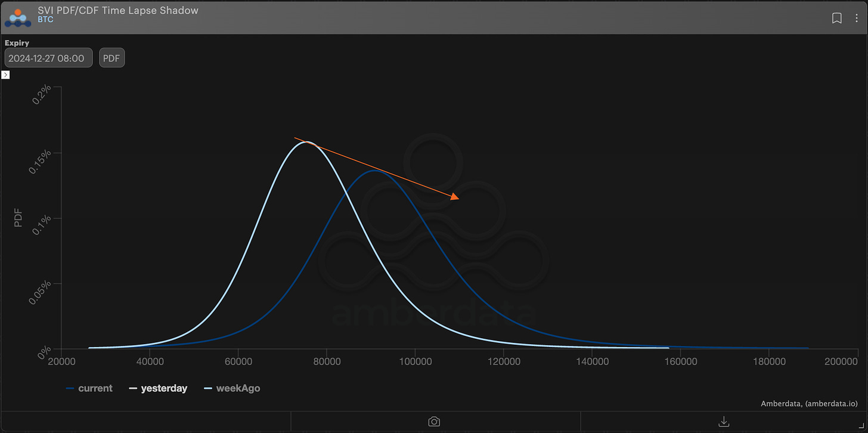Click the BTC subtitle label

point(45,20)
